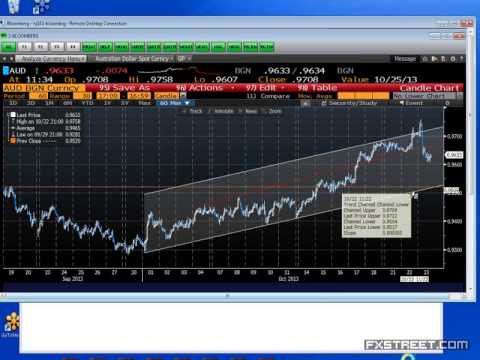Viewport: 480px width, 360px height.
Task: Click the AUD BGN Curncy security field
Action: (x=44, y=88)
